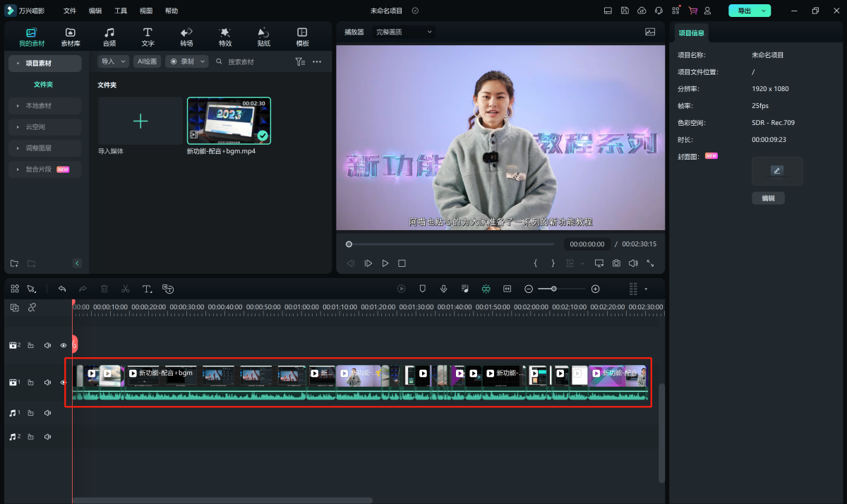Click the 导出 export button

(745, 11)
